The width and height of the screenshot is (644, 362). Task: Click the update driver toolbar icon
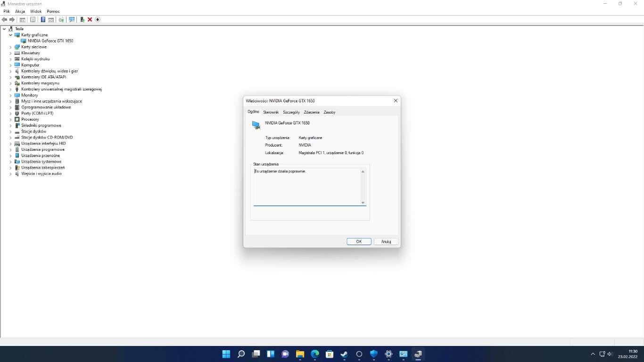point(82,19)
